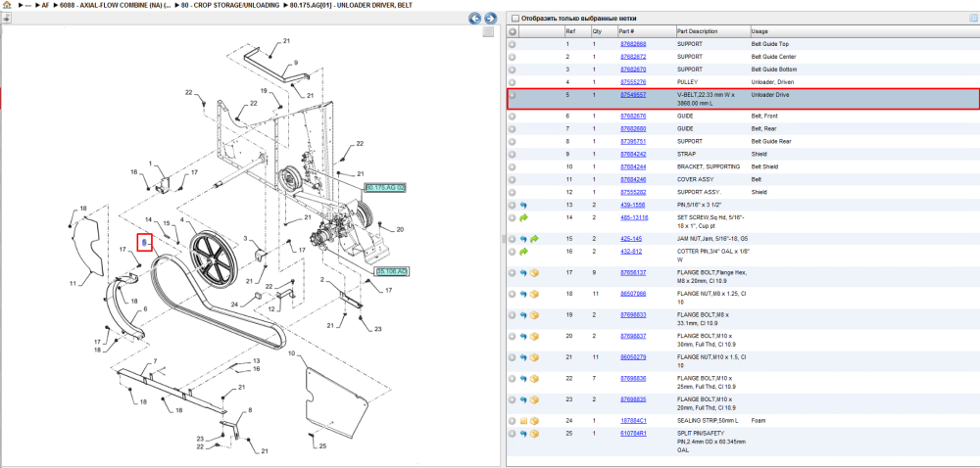Select callout number 6 on the front belt guide
Screen dimensions: 980x468
(x=145, y=309)
